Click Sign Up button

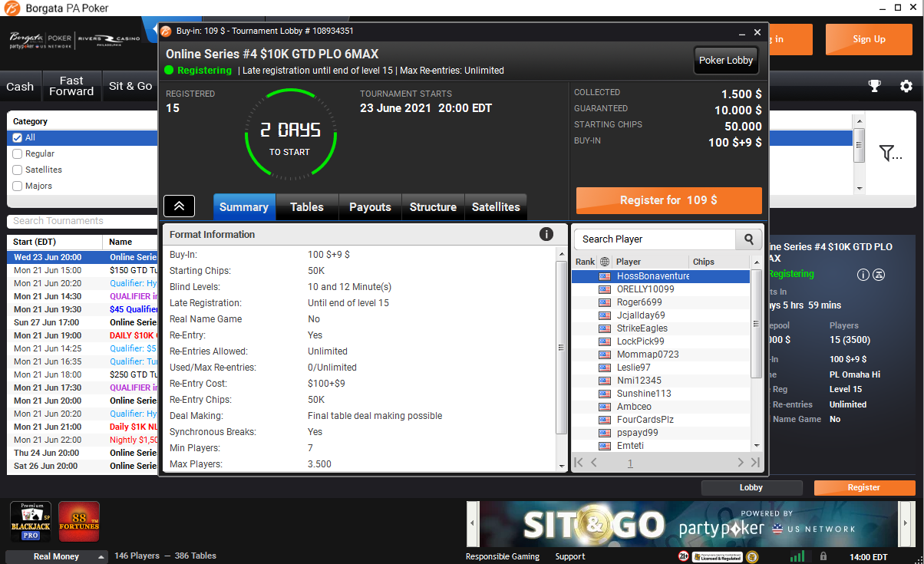(869, 39)
